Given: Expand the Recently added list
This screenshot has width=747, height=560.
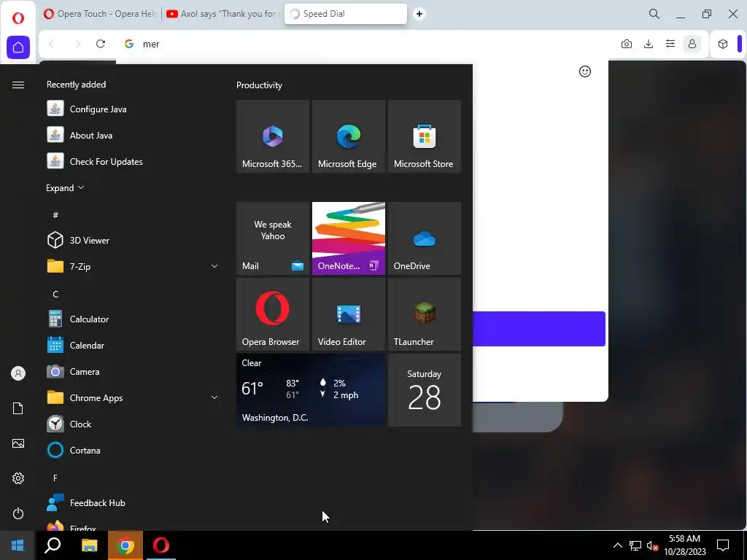Looking at the screenshot, I should coord(65,187).
